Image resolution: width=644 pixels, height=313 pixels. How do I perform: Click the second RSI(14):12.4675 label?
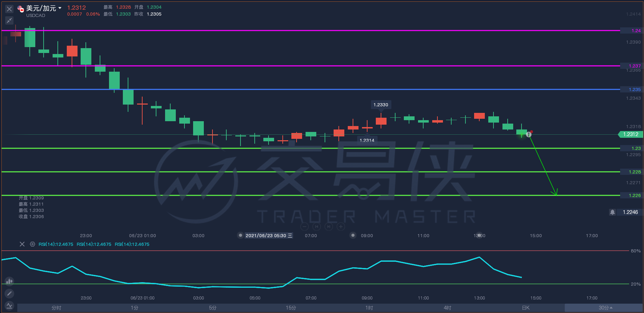pos(94,244)
